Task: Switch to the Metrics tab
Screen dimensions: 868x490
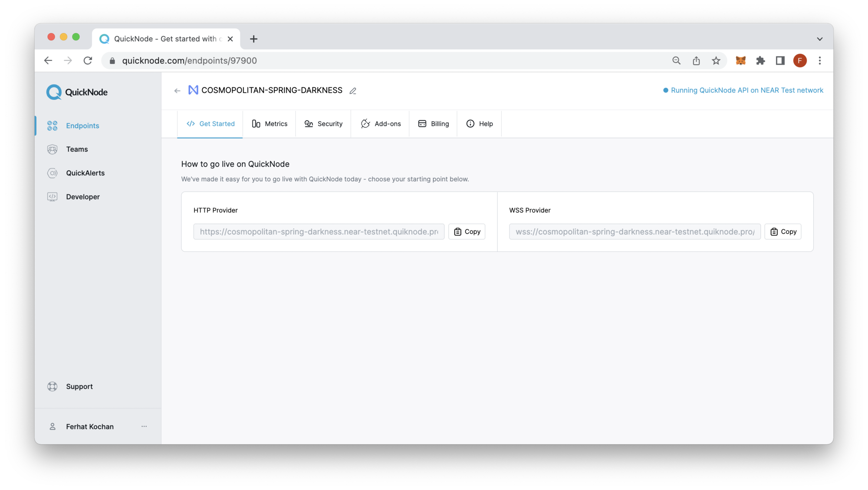Action: (270, 124)
